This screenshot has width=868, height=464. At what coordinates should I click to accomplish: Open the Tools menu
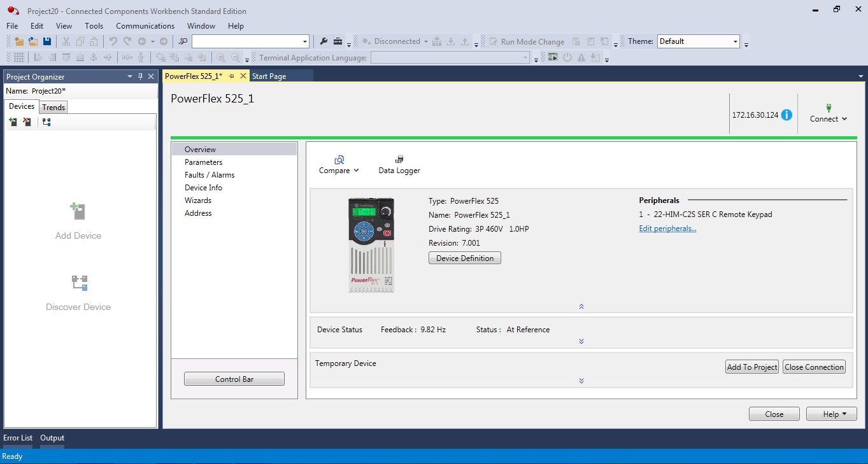(94, 26)
